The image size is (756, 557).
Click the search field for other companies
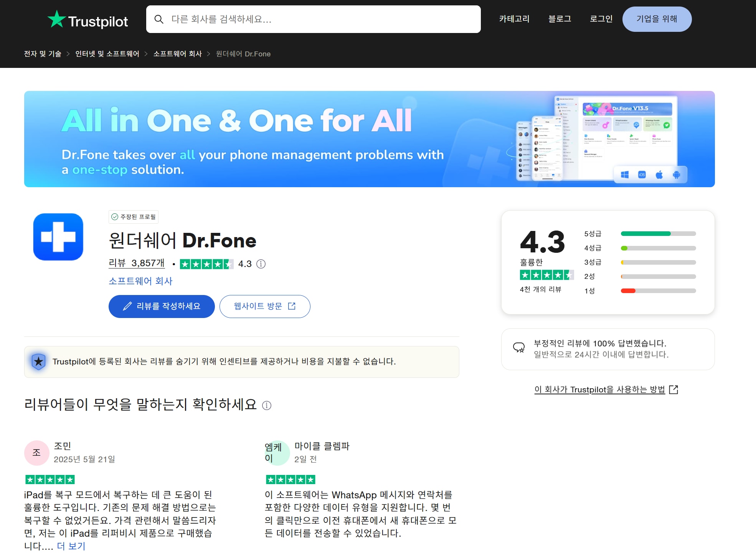(x=313, y=19)
